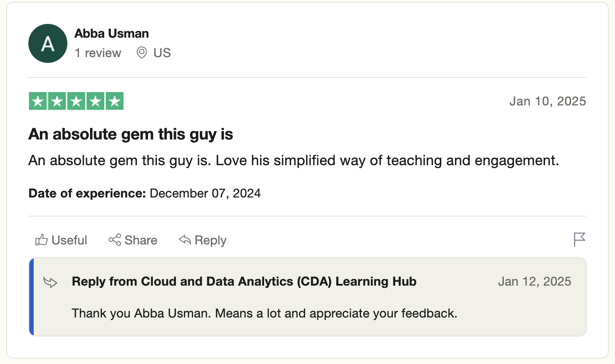Click the location pin icon
Viewport: 615px width, 364px height.
tap(142, 53)
